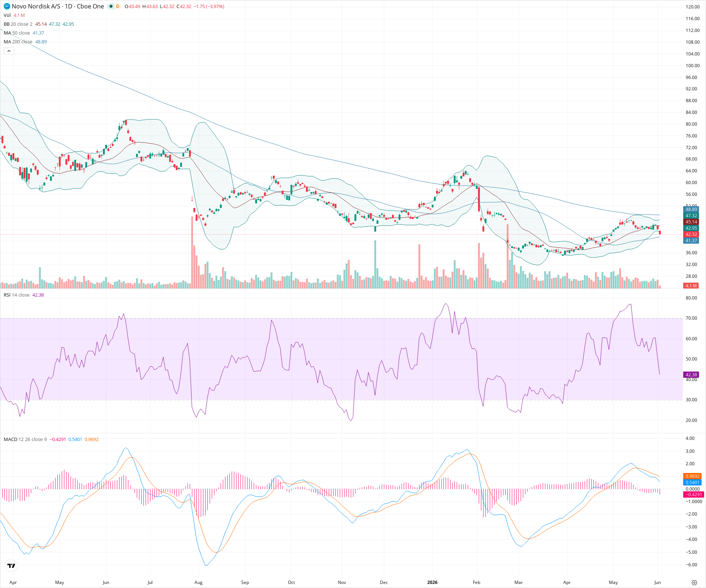
Task: Click the Mar label on time axis
Action: pyautogui.click(x=518, y=582)
